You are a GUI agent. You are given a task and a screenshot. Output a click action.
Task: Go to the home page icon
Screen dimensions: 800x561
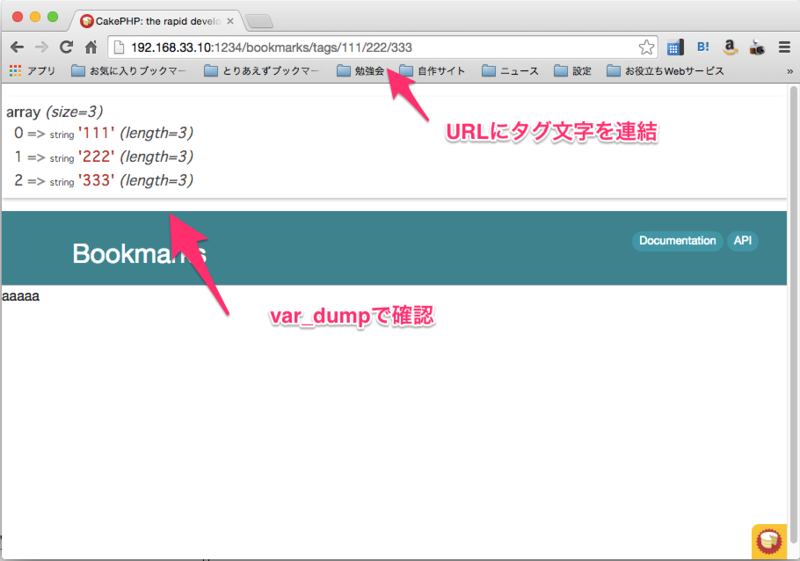click(x=91, y=47)
